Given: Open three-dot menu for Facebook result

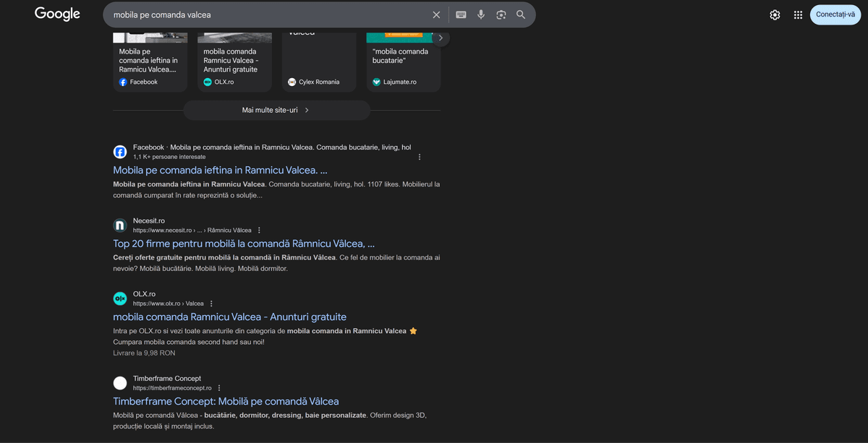Looking at the screenshot, I should click(420, 157).
